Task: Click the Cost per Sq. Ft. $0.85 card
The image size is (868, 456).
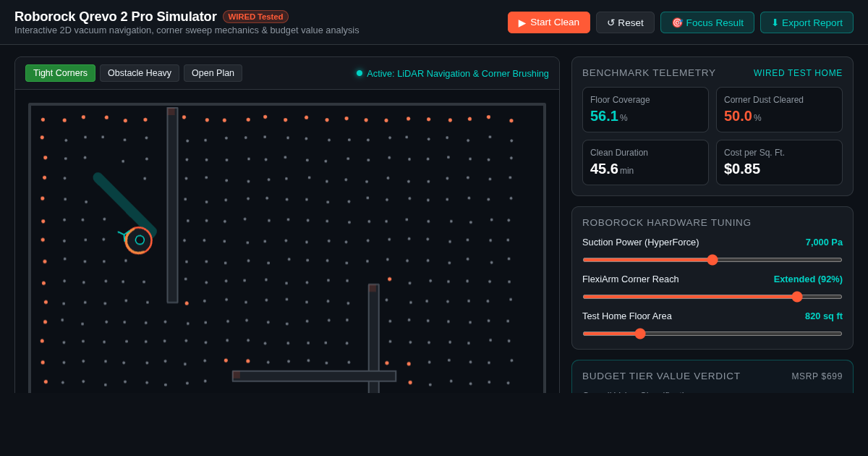Action: coord(779,162)
